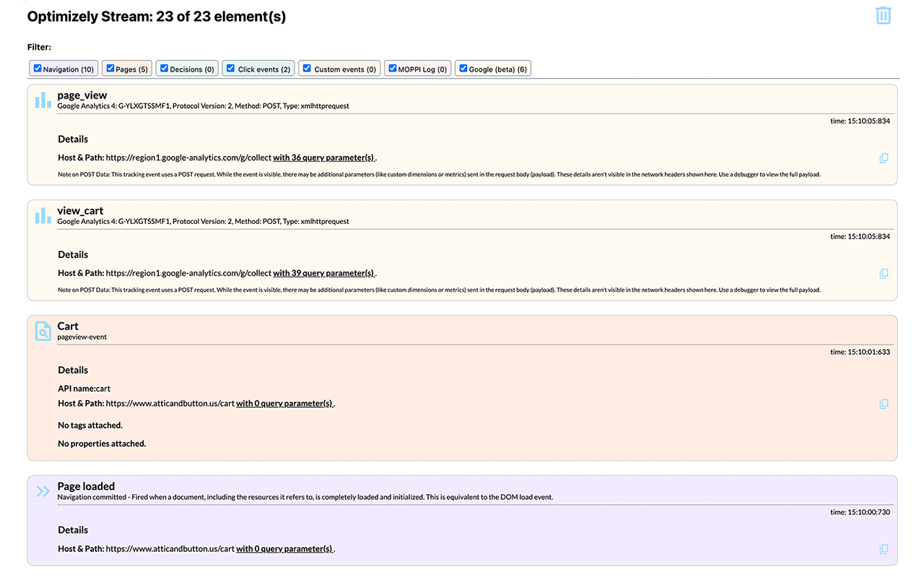Click the No properties attached text

click(102, 444)
